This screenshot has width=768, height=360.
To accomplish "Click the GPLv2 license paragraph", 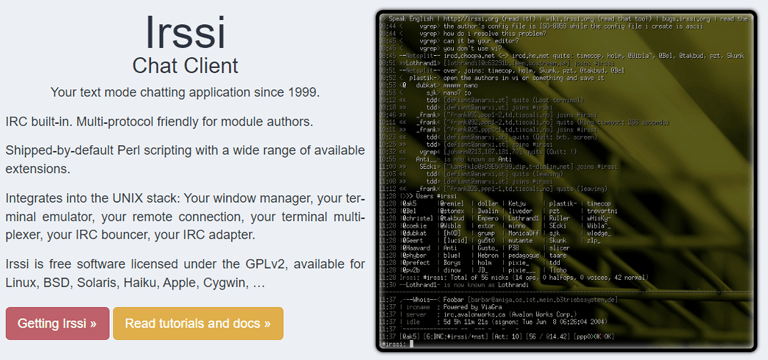I will (x=185, y=273).
